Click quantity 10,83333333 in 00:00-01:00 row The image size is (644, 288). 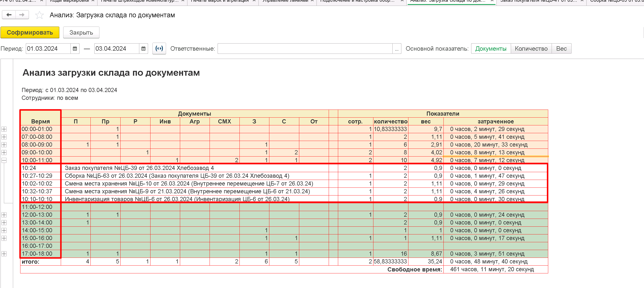click(390, 129)
